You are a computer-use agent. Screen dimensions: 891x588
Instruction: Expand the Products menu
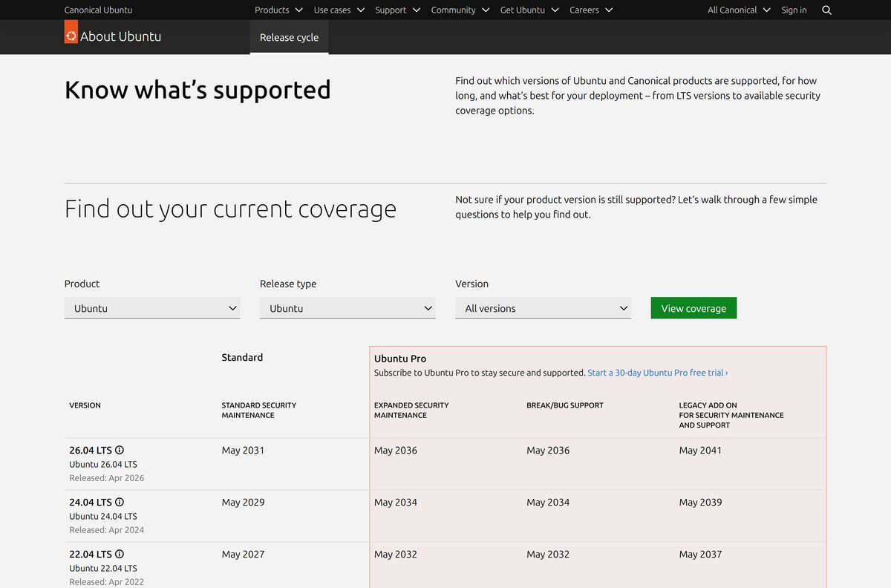click(278, 10)
